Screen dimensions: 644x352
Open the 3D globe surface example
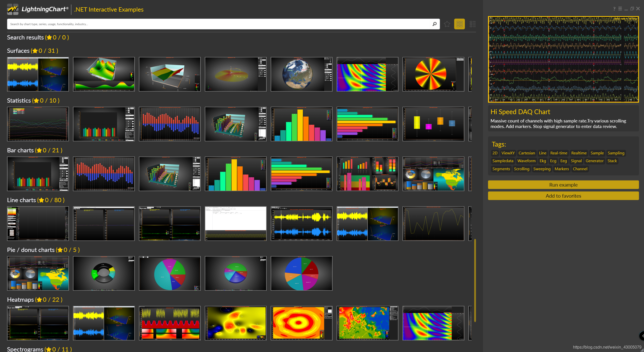point(301,74)
